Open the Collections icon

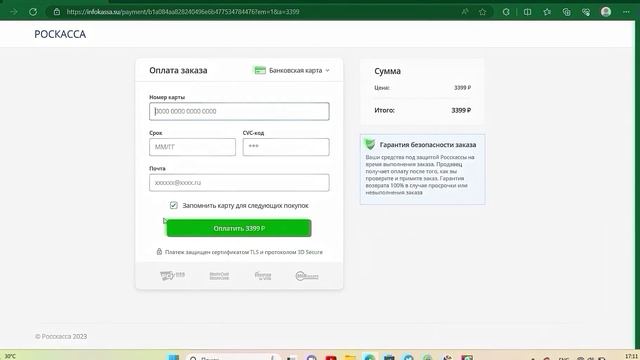click(x=567, y=12)
